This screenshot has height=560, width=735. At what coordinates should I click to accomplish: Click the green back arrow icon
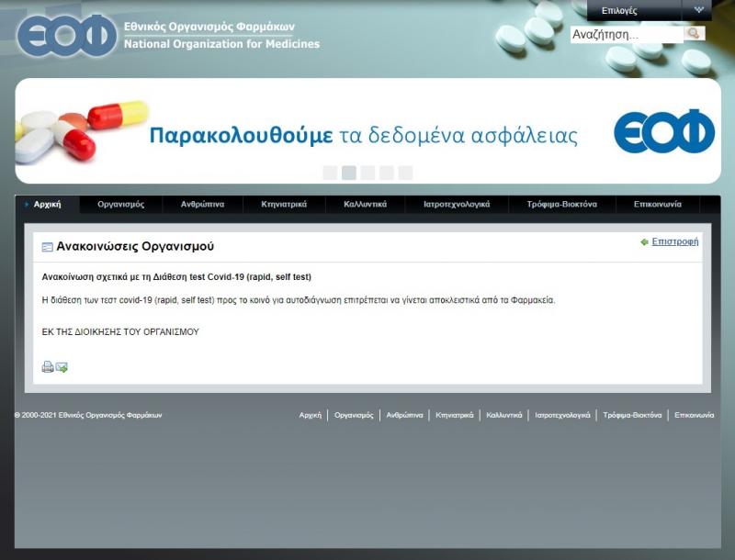point(645,241)
